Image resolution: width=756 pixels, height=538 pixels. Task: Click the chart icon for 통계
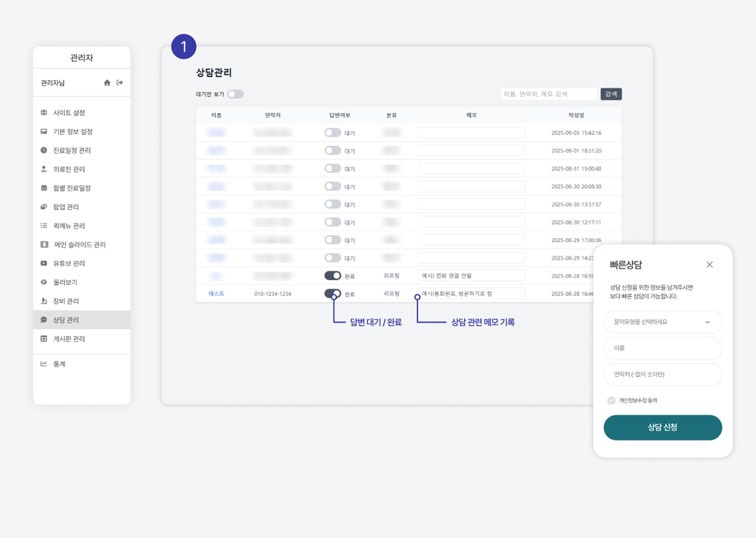(x=43, y=363)
